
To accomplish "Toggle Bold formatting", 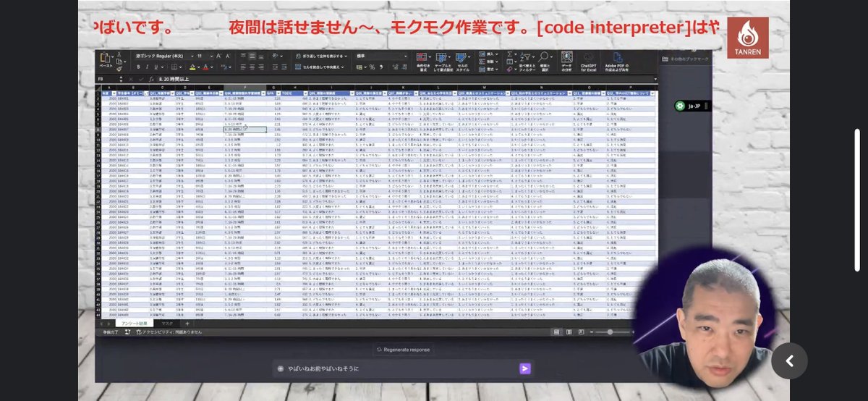I will click(x=138, y=67).
